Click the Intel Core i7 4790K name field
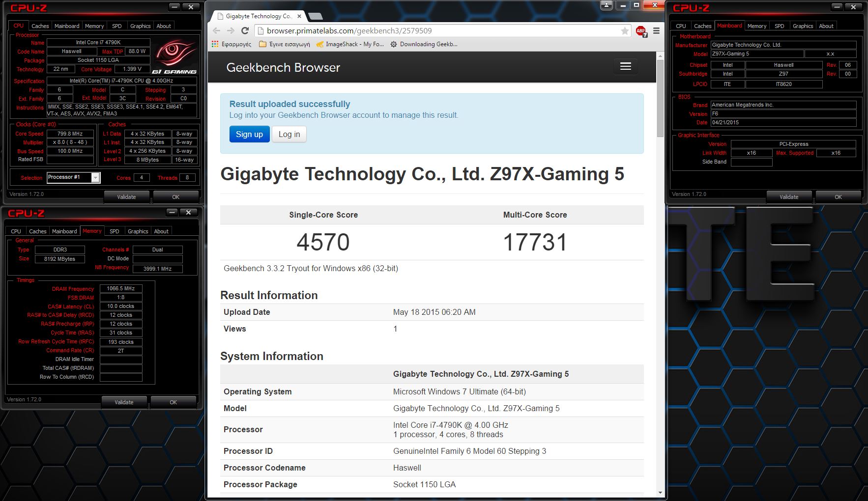 coord(98,42)
